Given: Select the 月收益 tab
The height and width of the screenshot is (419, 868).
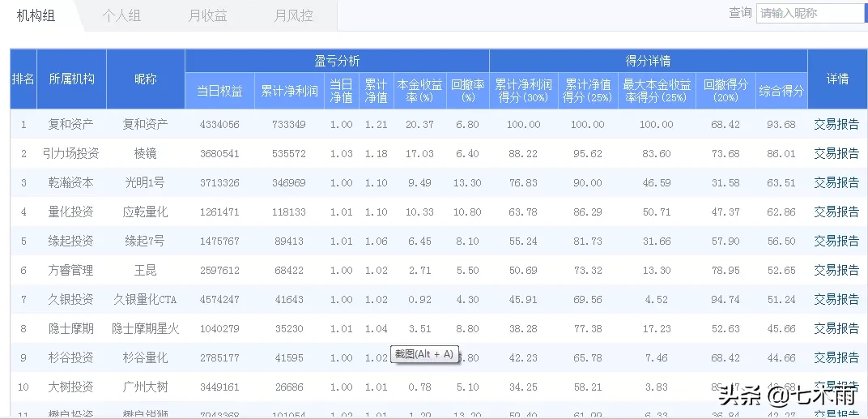Looking at the screenshot, I should click(207, 15).
